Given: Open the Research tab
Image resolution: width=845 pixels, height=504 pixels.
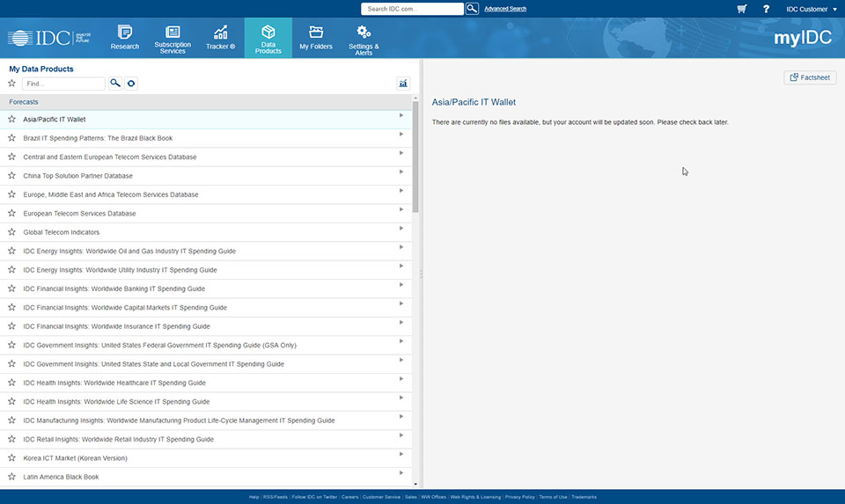Looking at the screenshot, I should click(124, 38).
